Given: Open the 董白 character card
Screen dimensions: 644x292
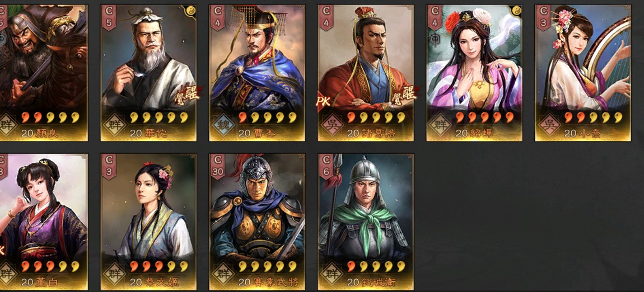Looking at the screenshot, I should pos(43,222).
